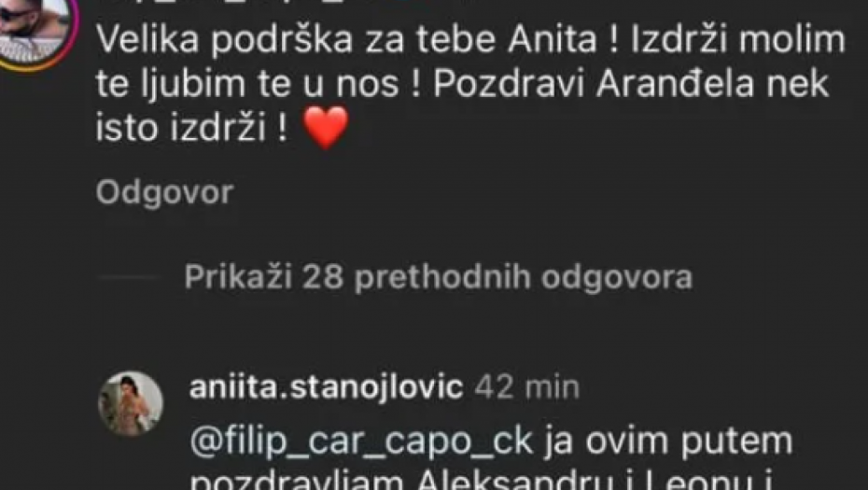This screenshot has width=868, height=490.
Task: Click the cut-off pozdravljam Aleksandru line
Action: (483, 481)
